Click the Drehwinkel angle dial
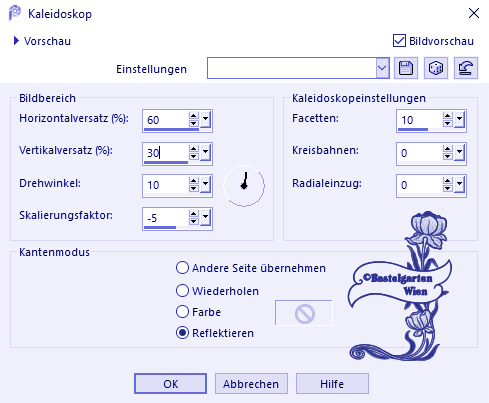 click(x=244, y=186)
